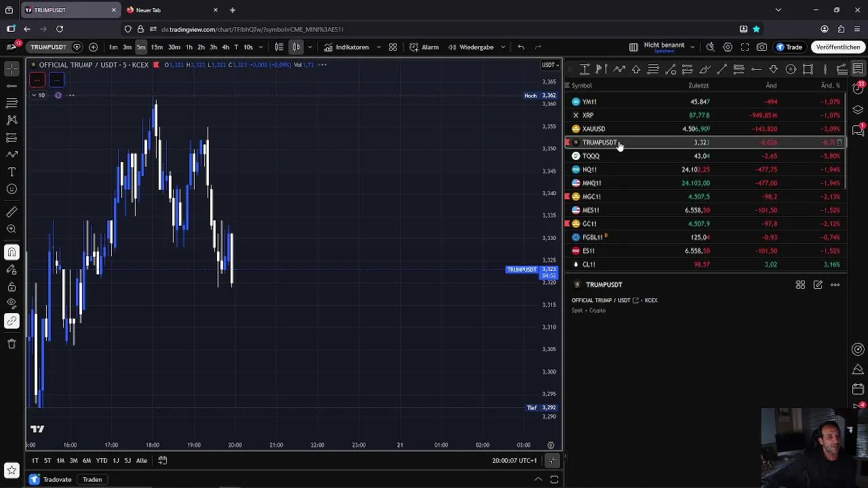This screenshot has width=868, height=488.
Task: Collapse the indicator legend arrow next to 10
Action: click(33, 95)
